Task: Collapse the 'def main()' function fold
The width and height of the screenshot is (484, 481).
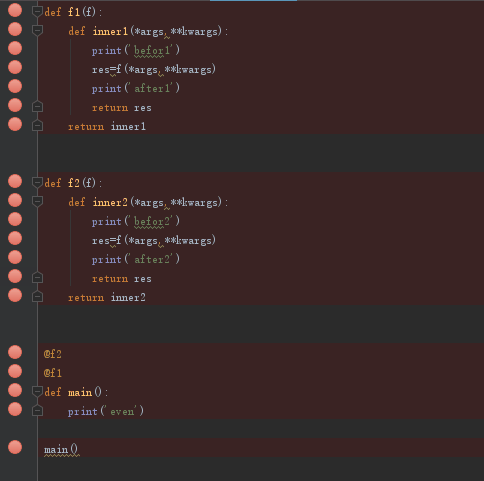Action: coord(37,392)
